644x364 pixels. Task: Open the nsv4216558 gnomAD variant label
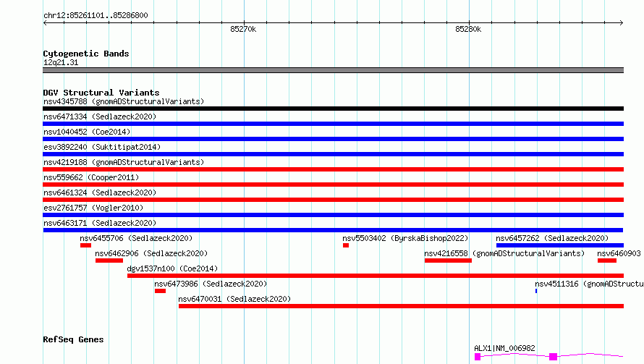pyautogui.click(x=504, y=253)
